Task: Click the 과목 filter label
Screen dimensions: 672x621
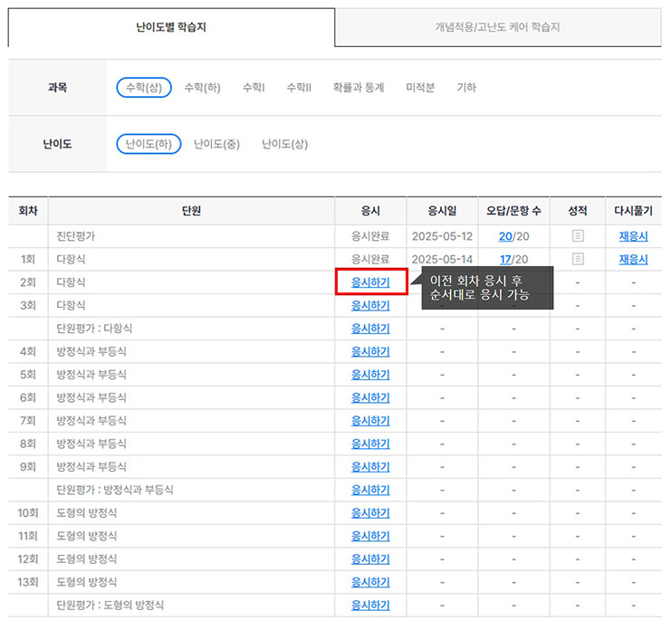Action: pos(57,88)
